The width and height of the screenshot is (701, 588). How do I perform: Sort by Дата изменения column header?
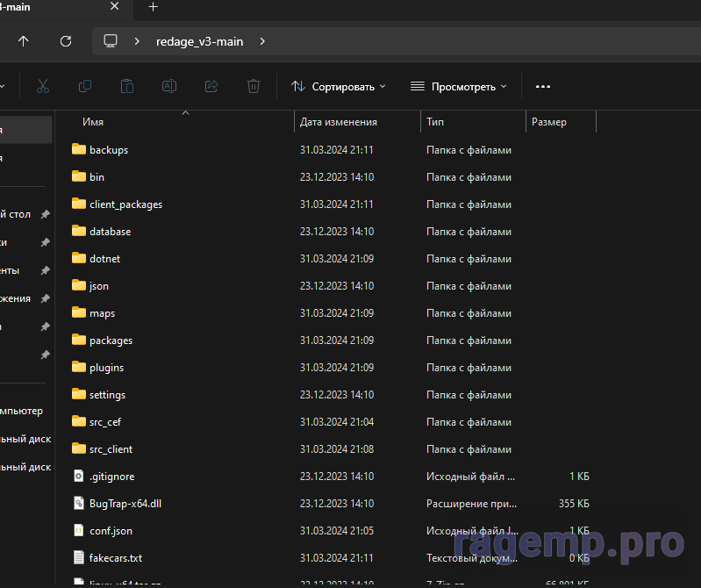(338, 122)
